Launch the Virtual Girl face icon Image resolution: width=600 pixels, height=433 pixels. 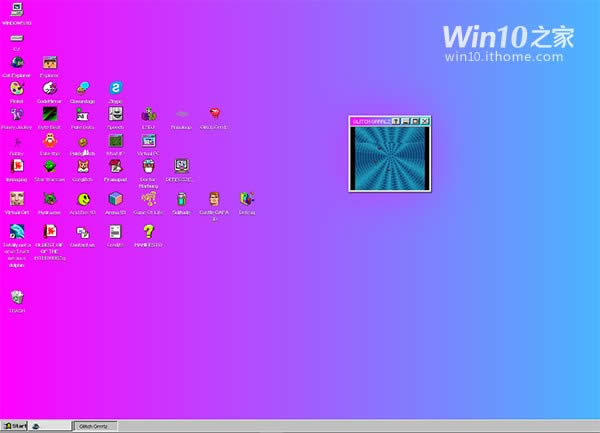16,198
